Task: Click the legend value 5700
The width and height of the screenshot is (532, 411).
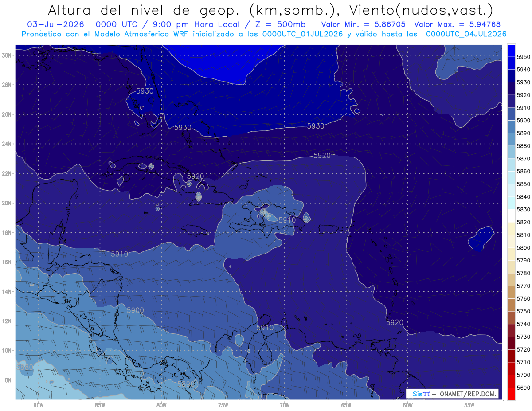Action: pyautogui.click(x=523, y=375)
